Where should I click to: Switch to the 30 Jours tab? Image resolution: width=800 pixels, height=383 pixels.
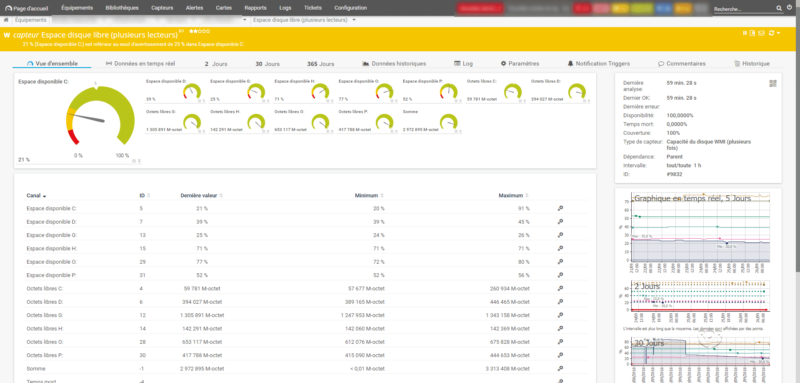tap(267, 64)
